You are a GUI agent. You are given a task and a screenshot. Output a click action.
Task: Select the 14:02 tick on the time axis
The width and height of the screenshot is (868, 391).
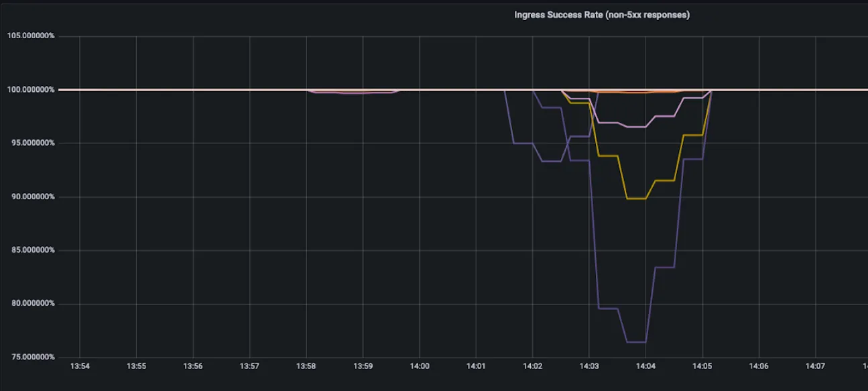pos(532,367)
